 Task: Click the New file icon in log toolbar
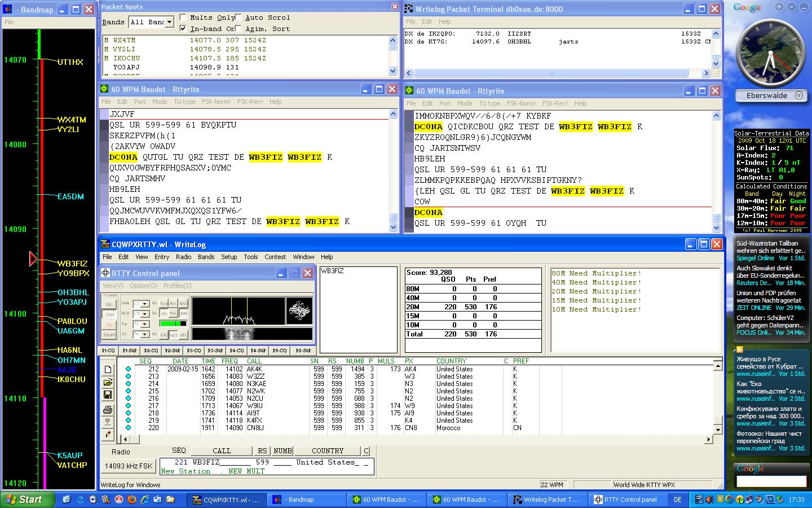point(108,370)
